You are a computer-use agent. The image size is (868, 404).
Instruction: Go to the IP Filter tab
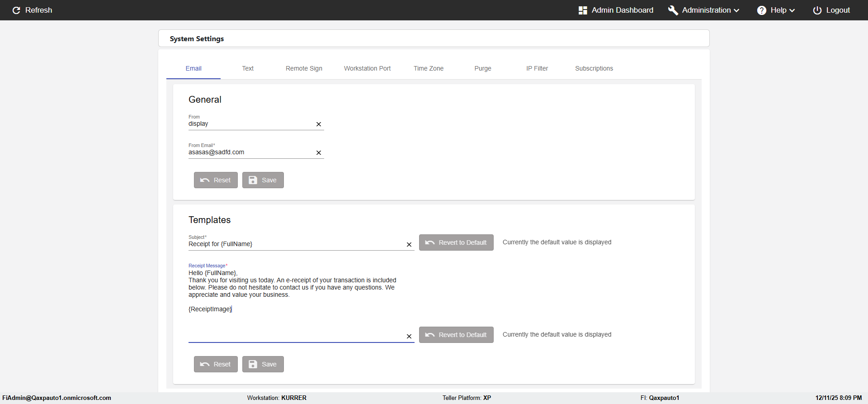click(537, 68)
